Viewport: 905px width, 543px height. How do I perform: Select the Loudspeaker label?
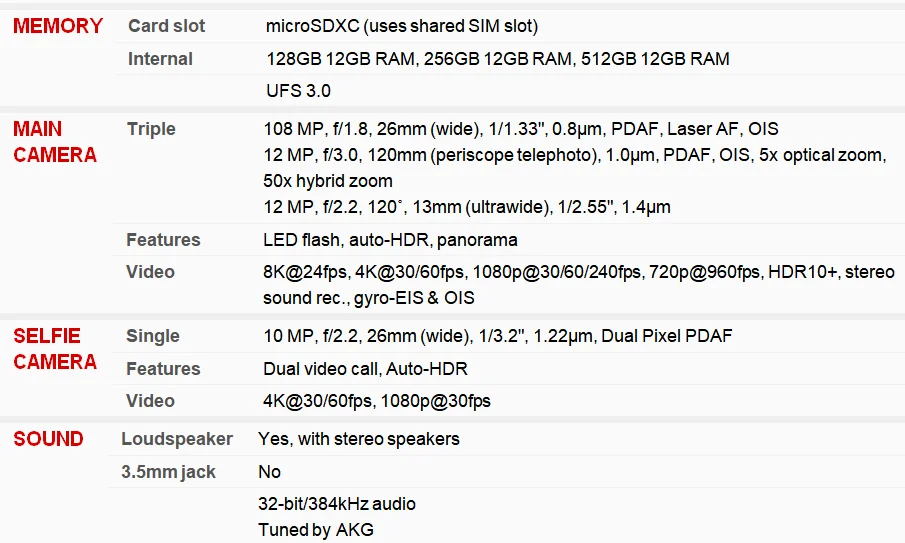177,439
